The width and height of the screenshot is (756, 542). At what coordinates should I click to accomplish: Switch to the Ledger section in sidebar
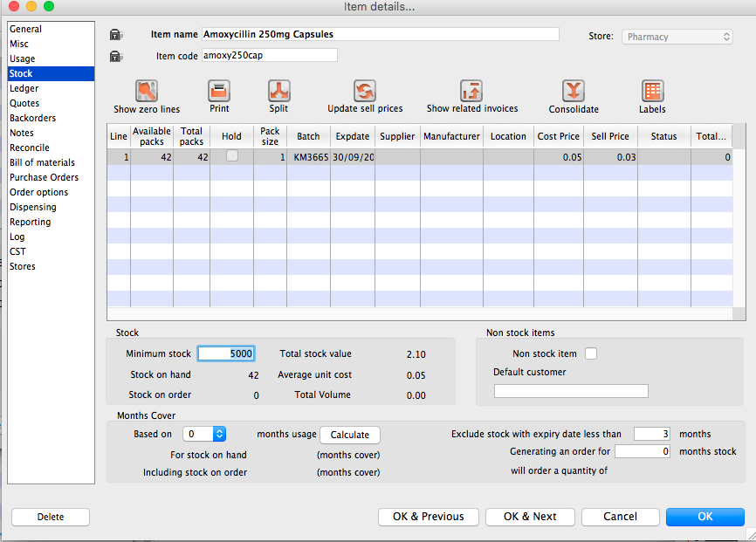[24, 88]
